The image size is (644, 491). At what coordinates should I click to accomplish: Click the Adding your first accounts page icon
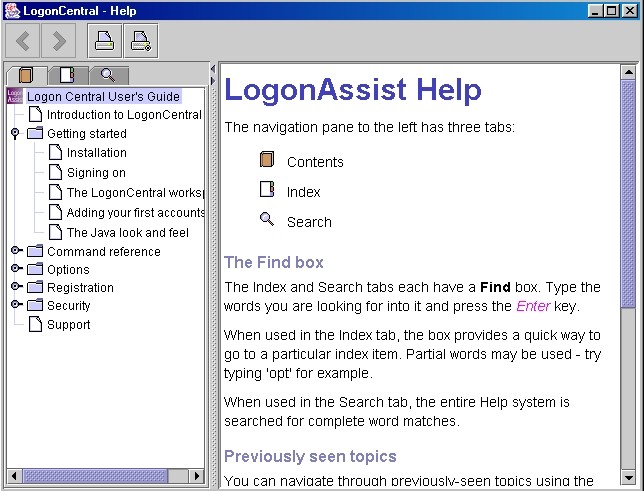(55, 212)
